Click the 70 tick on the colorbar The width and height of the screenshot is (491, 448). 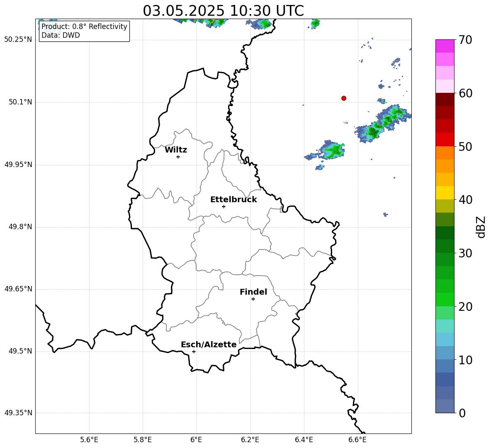465,40
